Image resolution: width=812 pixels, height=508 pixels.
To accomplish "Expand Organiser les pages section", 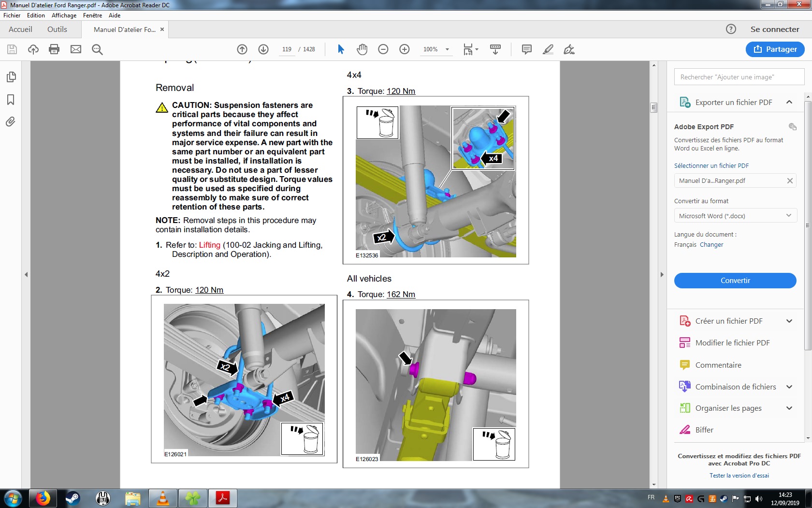I will point(789,408).
